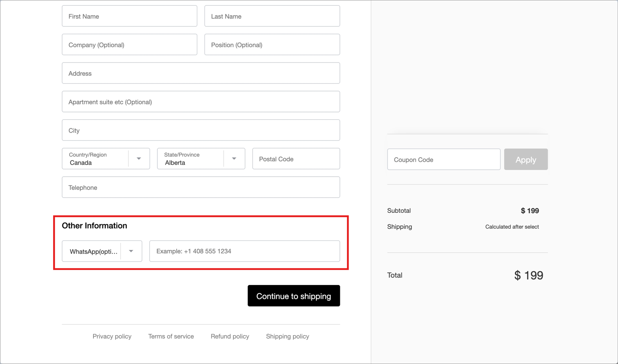618x364 pixels.
Task: Focus the Apartment suite etc field
Action: [201, 102]
